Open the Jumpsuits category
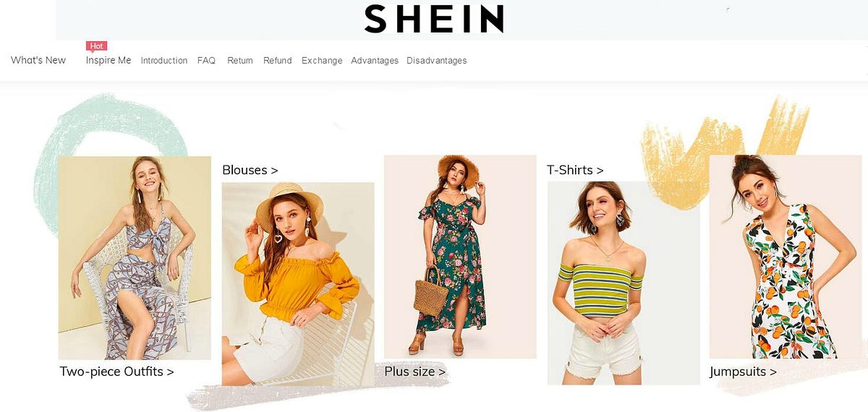This screenshot has height=412, width=868. 743,372
